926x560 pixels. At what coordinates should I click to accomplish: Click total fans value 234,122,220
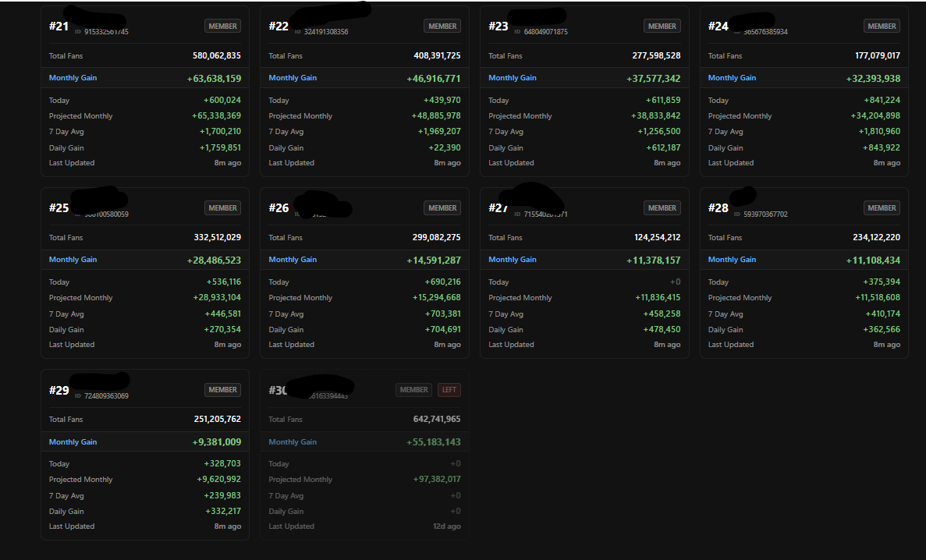point(876,237)
